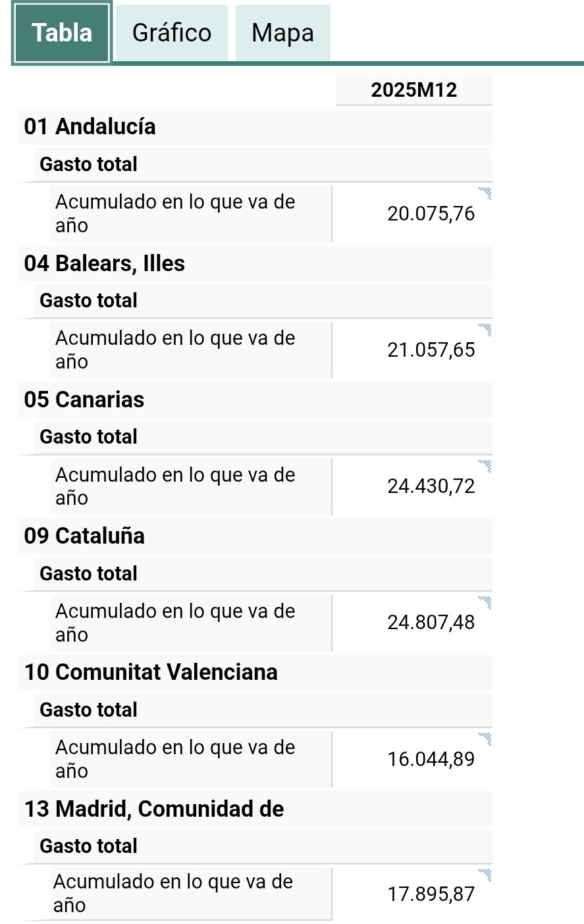This screenshot has width=584, height=924.
Task: Click the 05 Canarias row heading
Action: click(84, 399)
